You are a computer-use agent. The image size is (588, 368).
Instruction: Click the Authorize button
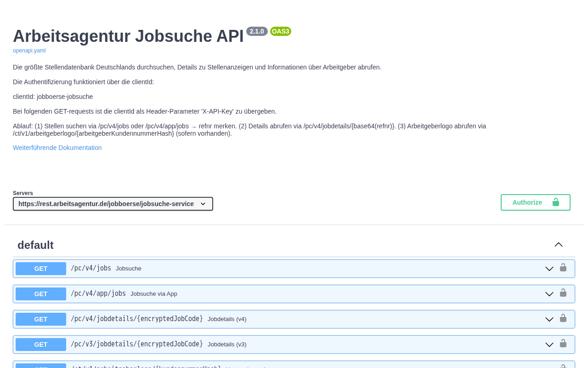click(x=536, y=202)
